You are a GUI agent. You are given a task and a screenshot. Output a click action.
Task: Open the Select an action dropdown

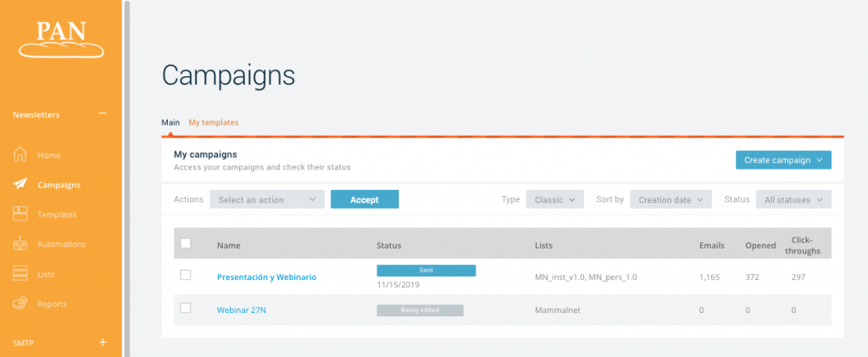point(267,199)
